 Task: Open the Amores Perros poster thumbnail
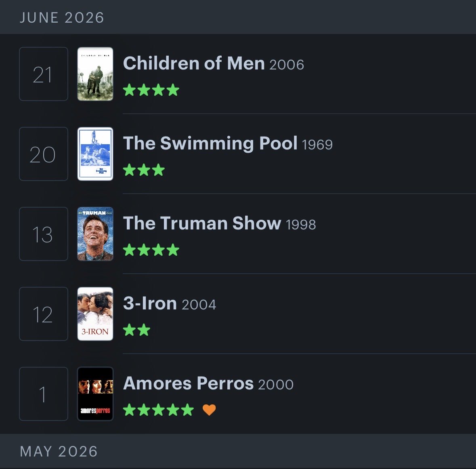click(x=95, y=394)
